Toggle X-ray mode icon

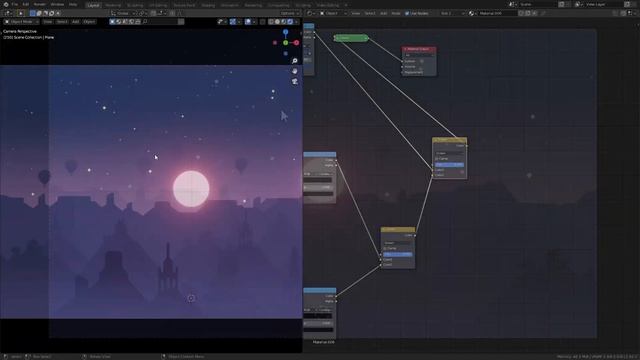coord(262,22)
